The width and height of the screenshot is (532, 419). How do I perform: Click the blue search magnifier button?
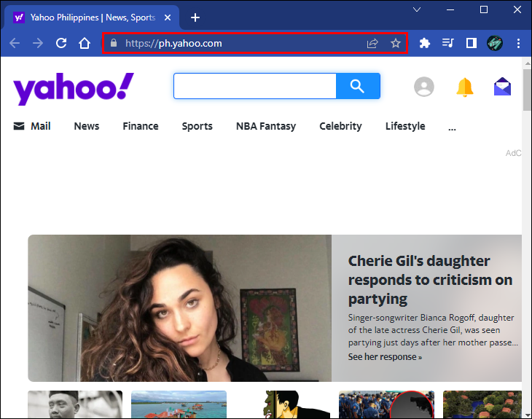(x=358, y=86)
